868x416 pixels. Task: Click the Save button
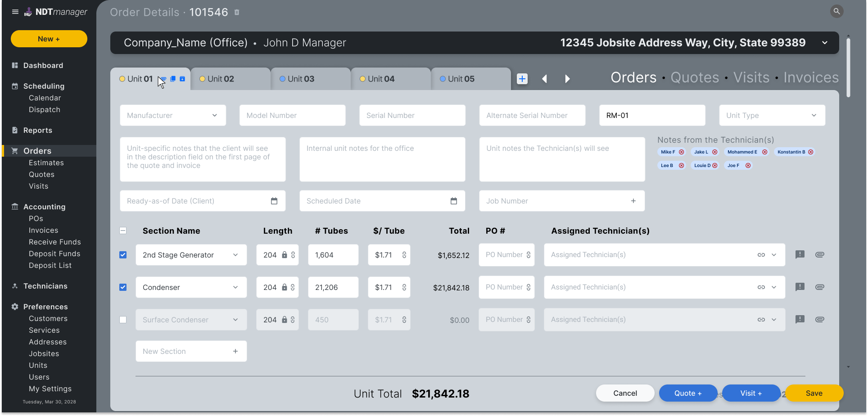click(814, 393)
